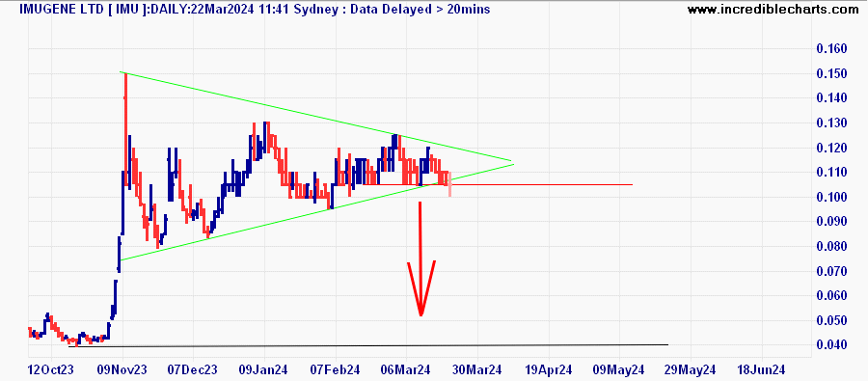The height and width of the screenshot is (381, 868).
Task: Click the 09Nov23 date label
Action: 122,369
